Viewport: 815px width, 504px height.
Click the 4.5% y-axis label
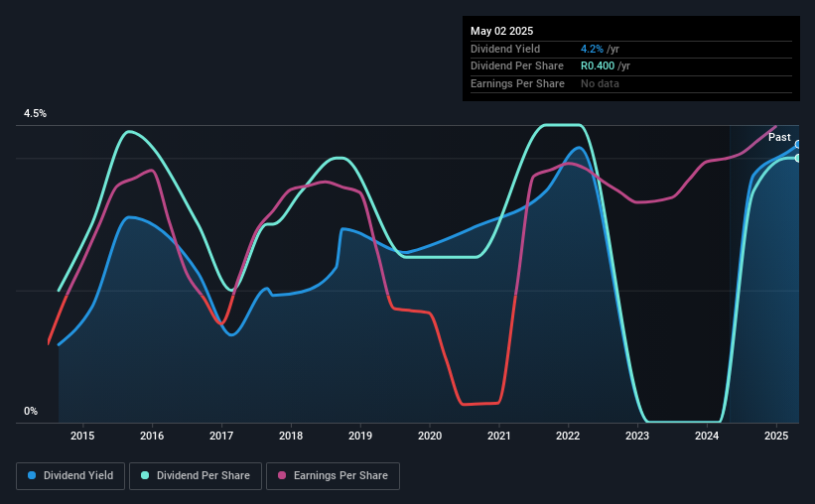(35, 114)
